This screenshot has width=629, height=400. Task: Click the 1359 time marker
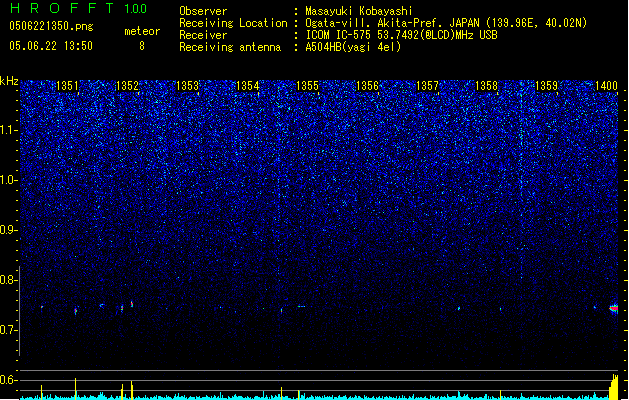pyautogui.click(x=546, y=86)
